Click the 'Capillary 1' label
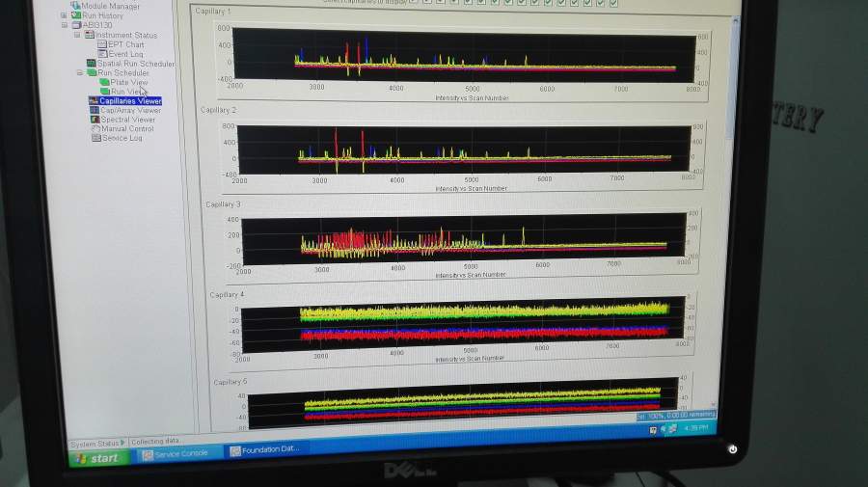 (212, 11)
